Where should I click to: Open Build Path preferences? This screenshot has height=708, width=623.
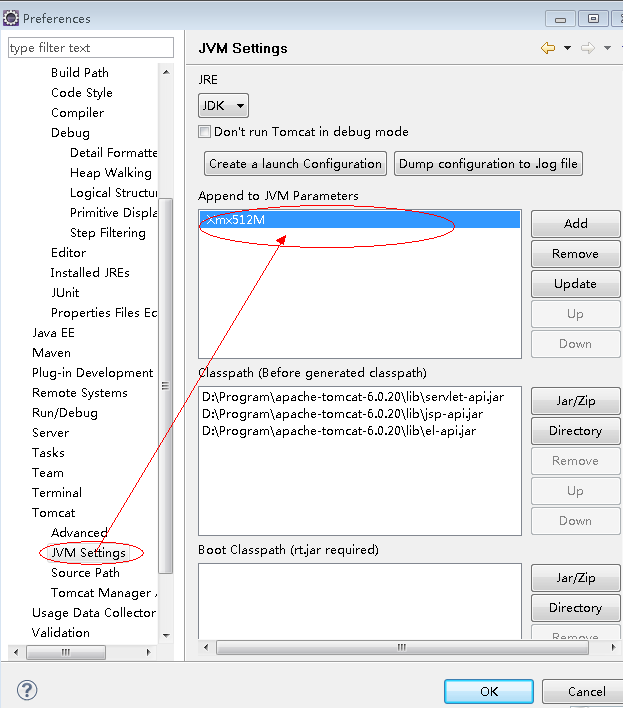click(80, 73)
